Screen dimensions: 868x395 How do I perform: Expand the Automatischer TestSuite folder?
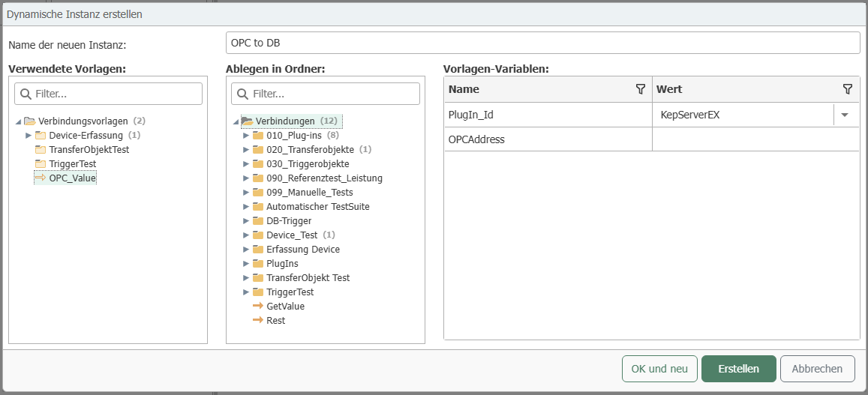click(245, 207)
